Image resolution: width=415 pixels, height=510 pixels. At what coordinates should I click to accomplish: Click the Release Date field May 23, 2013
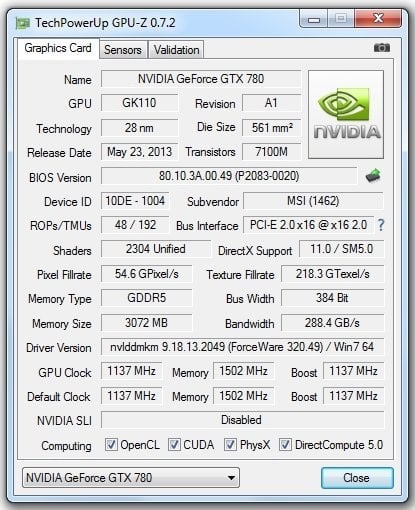[139, 152]
